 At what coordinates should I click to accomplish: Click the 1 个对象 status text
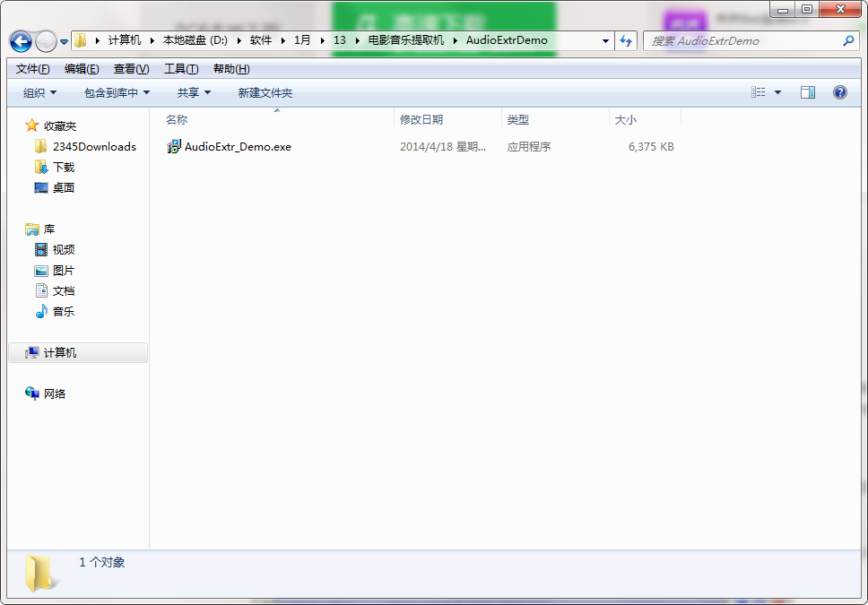[x=102, y=562]
